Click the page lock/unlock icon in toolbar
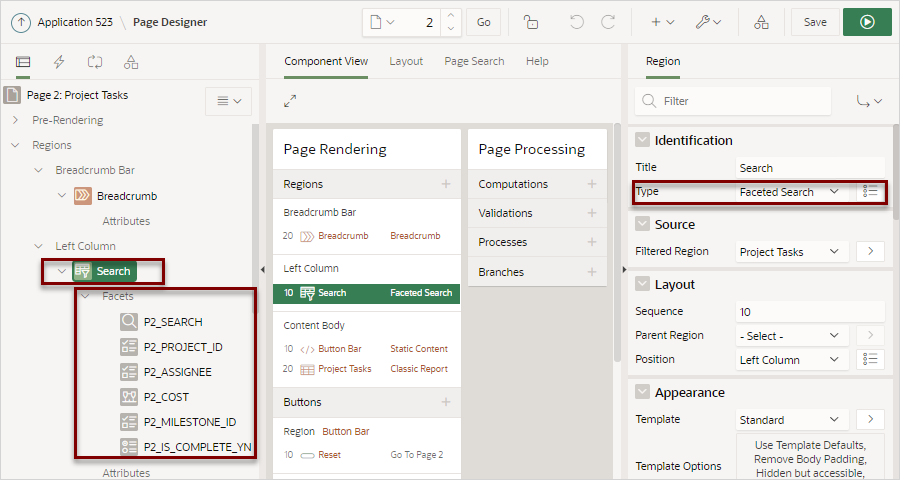This screenshot has width=900, height=480. point(531,22)
